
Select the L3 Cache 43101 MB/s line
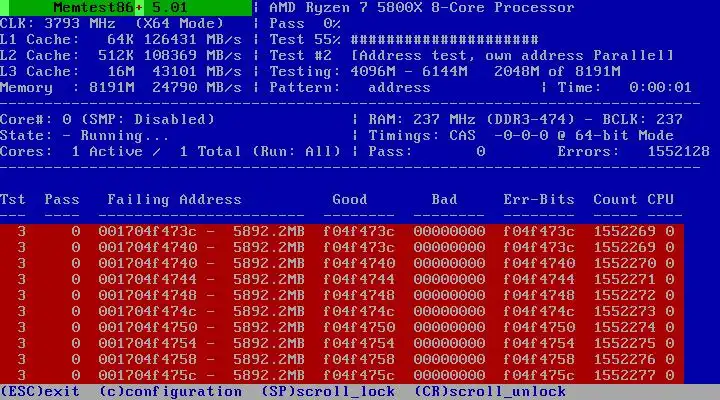[x=121, y=72]
